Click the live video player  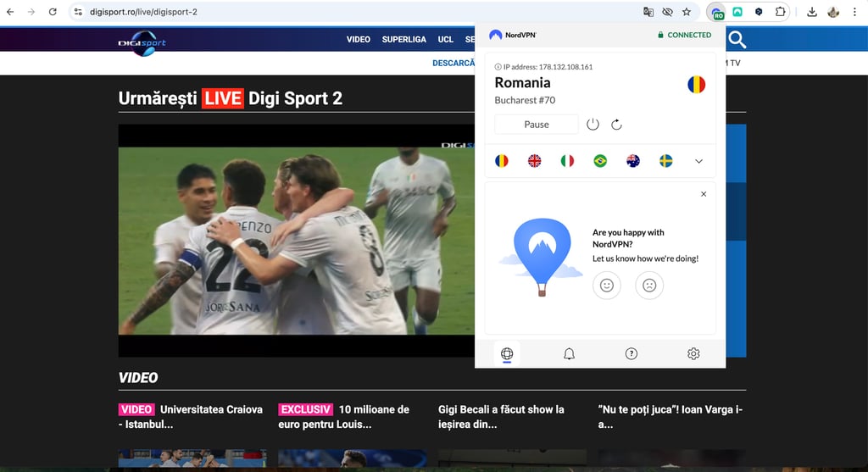(296, 241)
